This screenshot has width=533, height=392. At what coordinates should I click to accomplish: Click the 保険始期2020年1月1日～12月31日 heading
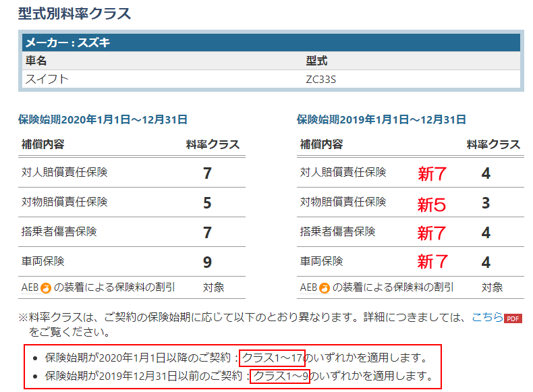pyautogui.click(x=103, y=119)
